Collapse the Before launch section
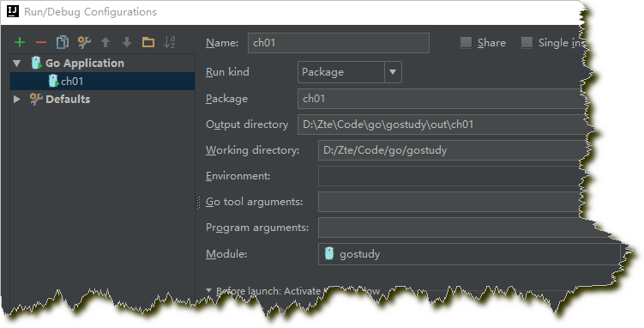The width and height of the screenshot is (644, 328). click(x=208, y=290)
